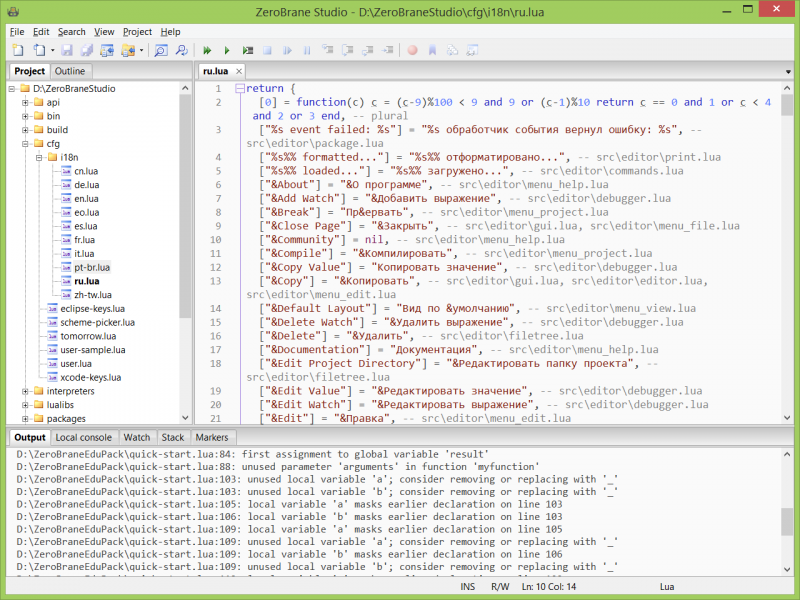Run as scratchpad toolbar icon
This screenshot has width=800, height=600.
tap(247, 50)
